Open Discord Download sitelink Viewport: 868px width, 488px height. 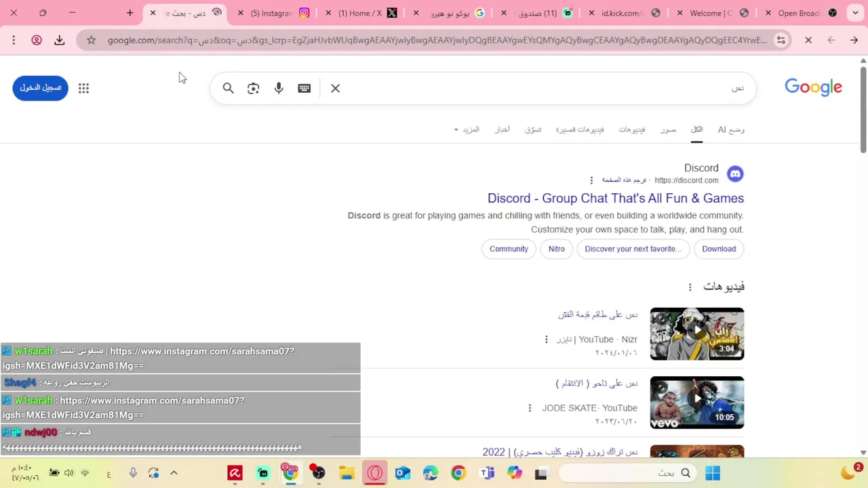pyautogui.click(x=719, y=249)
